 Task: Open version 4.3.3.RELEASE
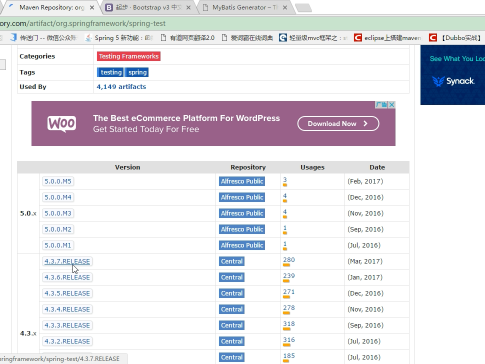[67, 325]
